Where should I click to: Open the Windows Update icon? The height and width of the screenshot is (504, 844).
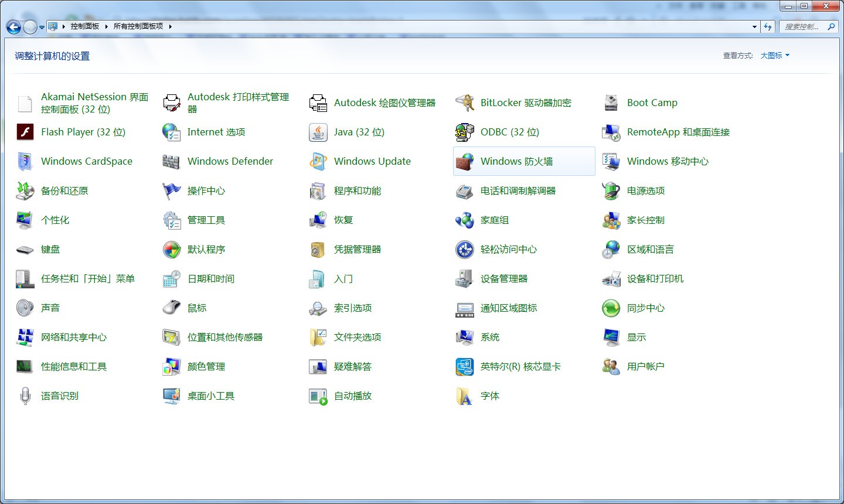pyautogui.click(x=318, y=162)
